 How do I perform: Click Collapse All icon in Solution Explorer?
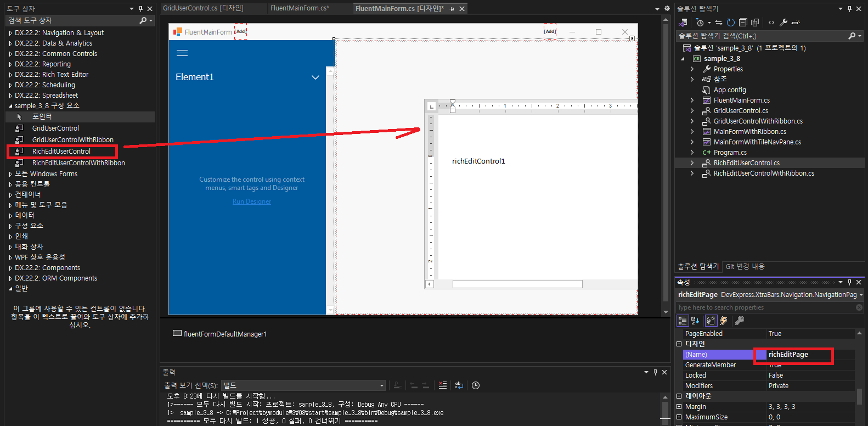[x=743, y=23]
